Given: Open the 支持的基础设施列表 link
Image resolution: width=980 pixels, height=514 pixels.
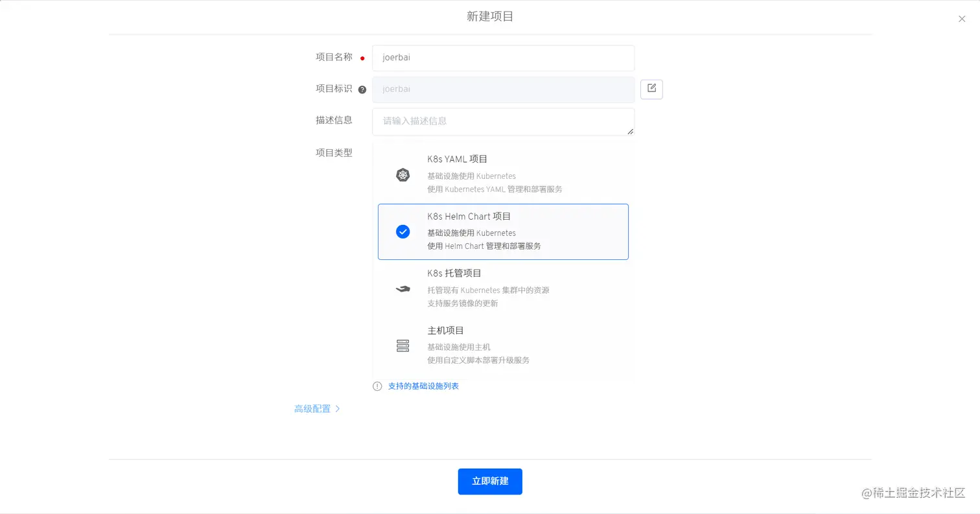Looking at the screenshot, I should point(423,386).
